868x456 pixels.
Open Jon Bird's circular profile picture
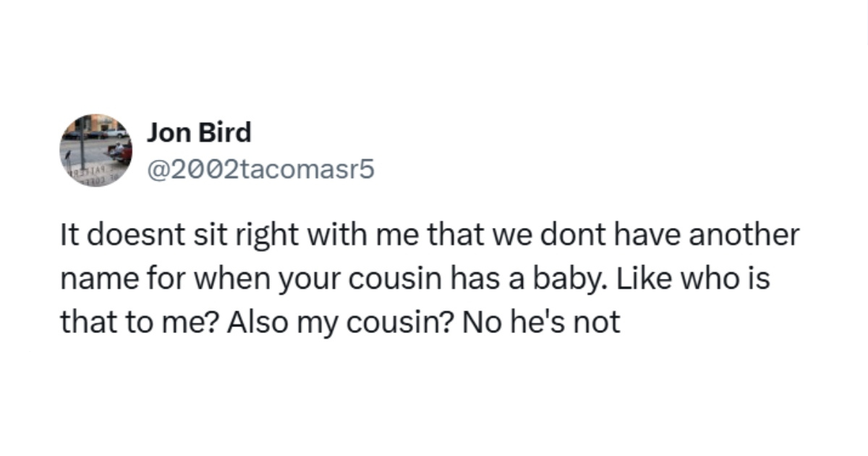pos(95,151)
